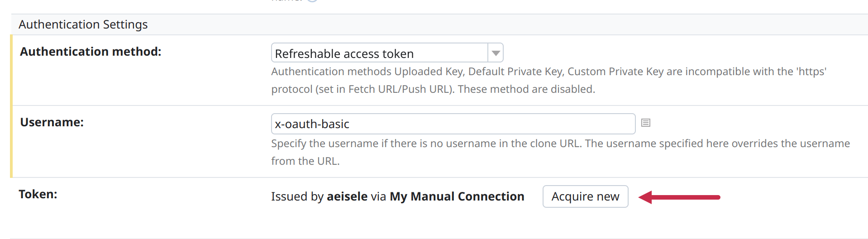Screen dimensions: 868x239
Task: Click the aeisele issuer name
Action: tap(347, 196)
